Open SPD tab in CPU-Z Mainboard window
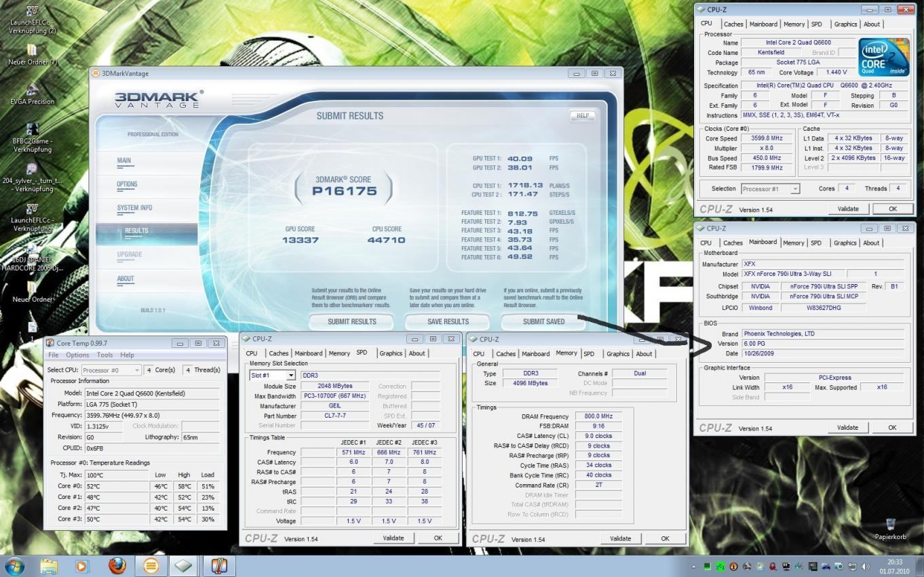924x577 pixels. pyautogui.click(x=816, y=243)
